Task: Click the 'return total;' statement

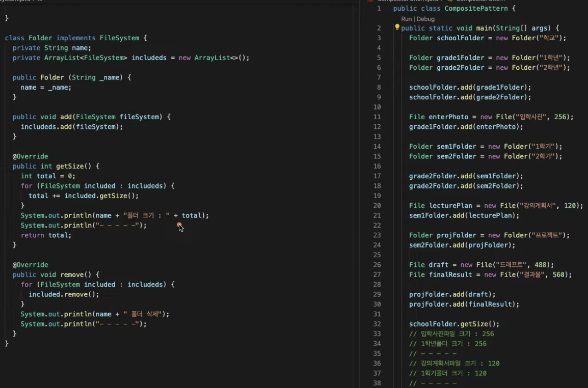Action: click(46, 235)
